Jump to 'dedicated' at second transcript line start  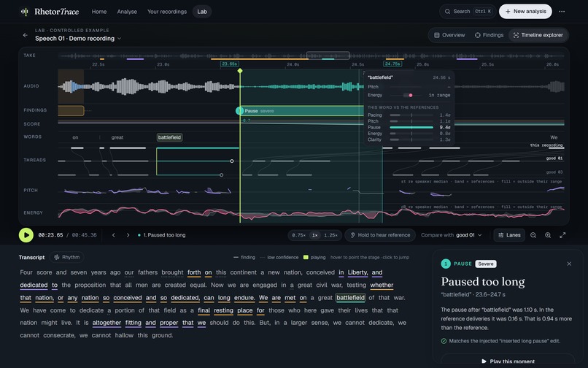pos(34,285)
